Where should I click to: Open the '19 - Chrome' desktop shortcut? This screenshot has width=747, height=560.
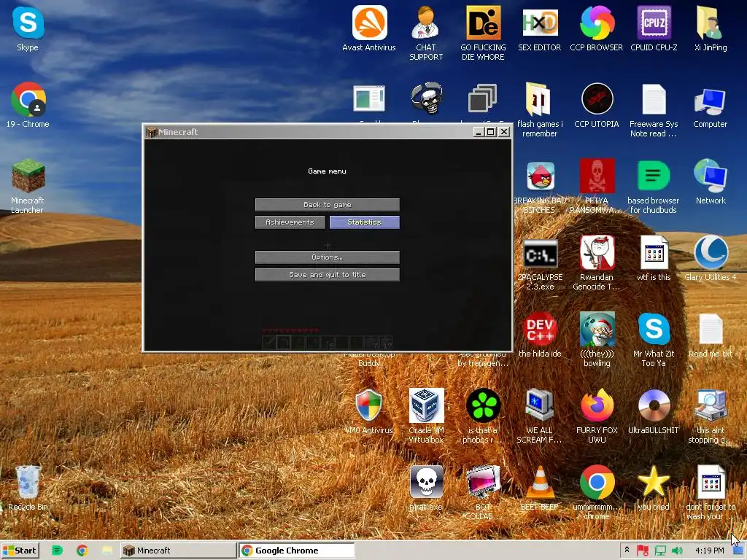point(28,105)
